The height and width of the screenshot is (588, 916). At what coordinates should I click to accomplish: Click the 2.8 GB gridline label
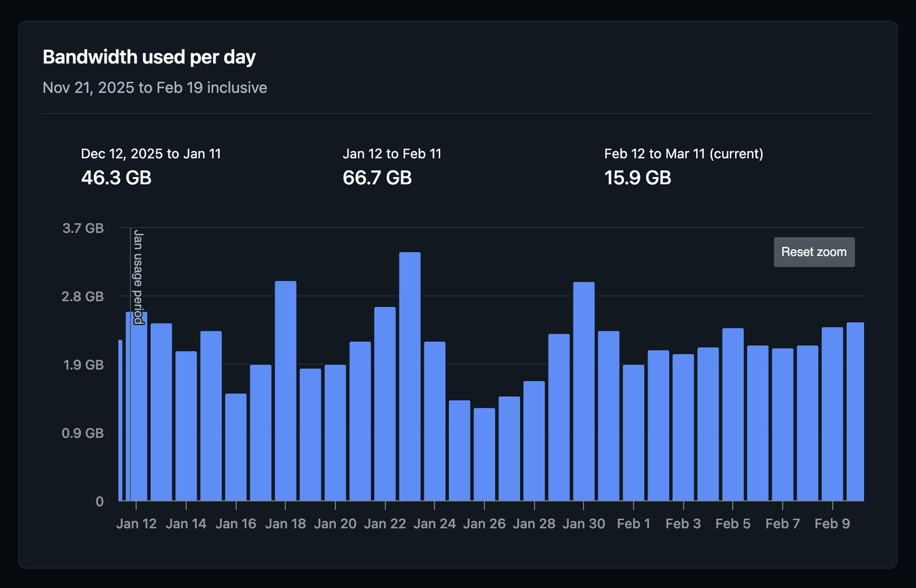point(84,297)
